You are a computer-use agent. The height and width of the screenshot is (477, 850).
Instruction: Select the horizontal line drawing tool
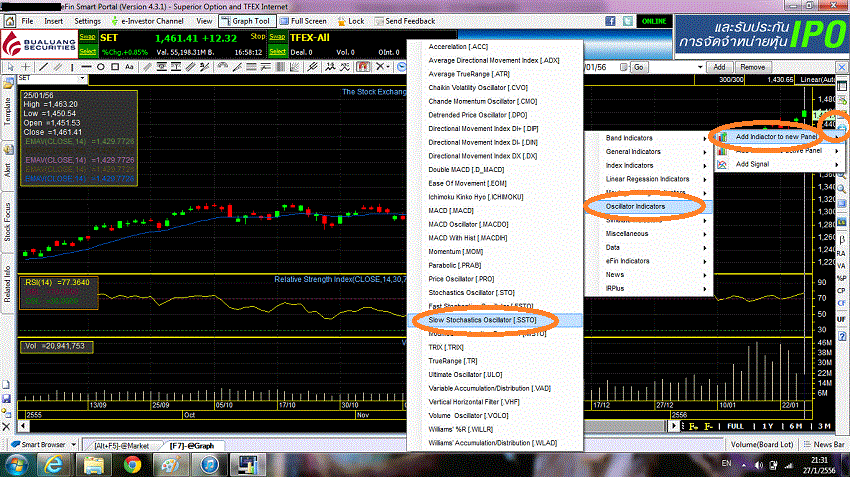coord(86,67)
